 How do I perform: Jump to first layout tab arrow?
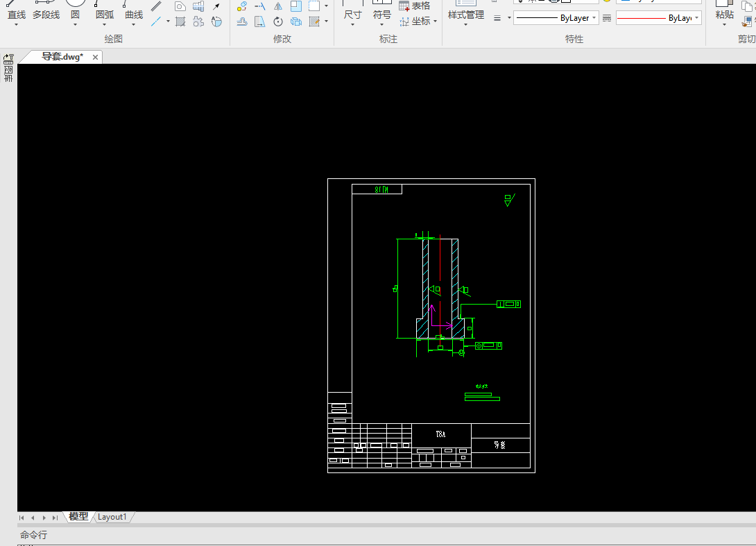tap(22, 518)
